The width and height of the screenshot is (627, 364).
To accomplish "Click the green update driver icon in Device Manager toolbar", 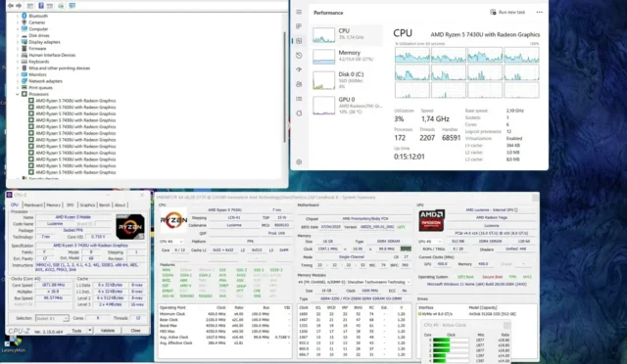I will 61,6.
